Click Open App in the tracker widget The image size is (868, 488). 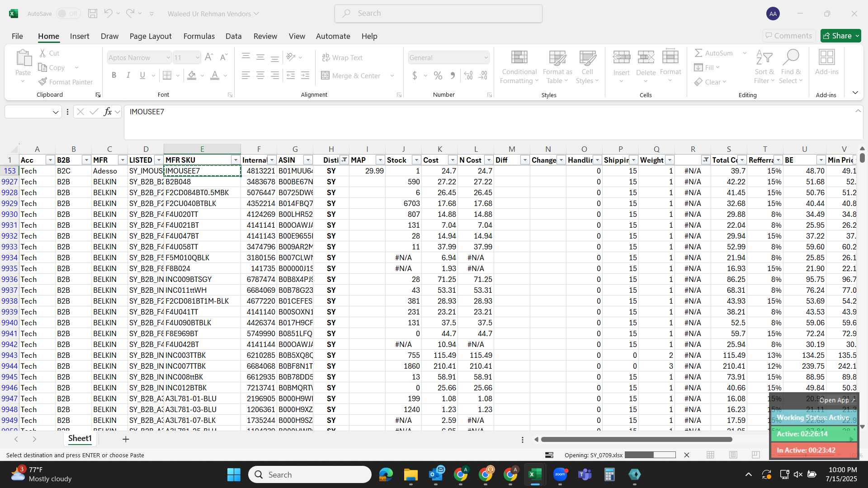click(x=837, y=400)
